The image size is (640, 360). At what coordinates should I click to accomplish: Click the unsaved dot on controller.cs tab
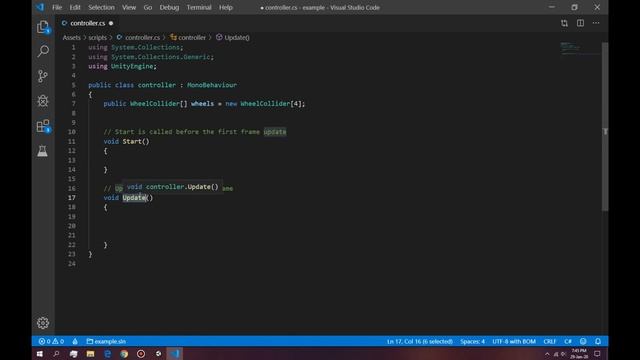tap(111, 23)
